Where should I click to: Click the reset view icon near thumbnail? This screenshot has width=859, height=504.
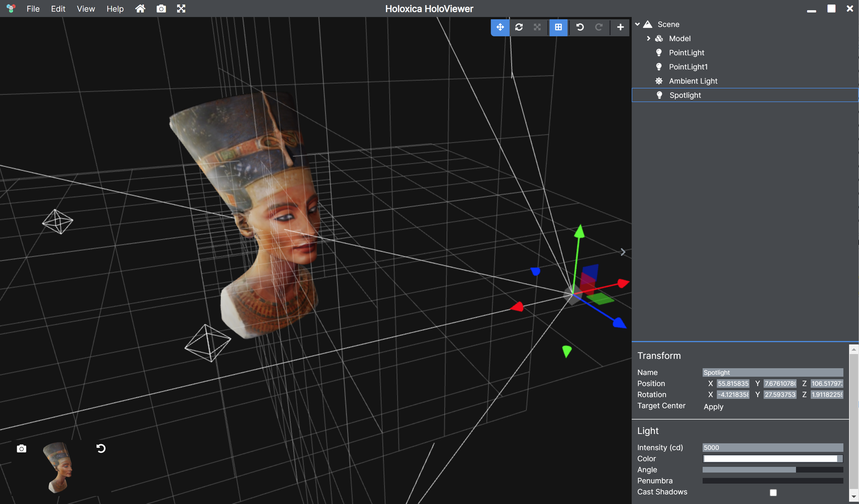101,448
